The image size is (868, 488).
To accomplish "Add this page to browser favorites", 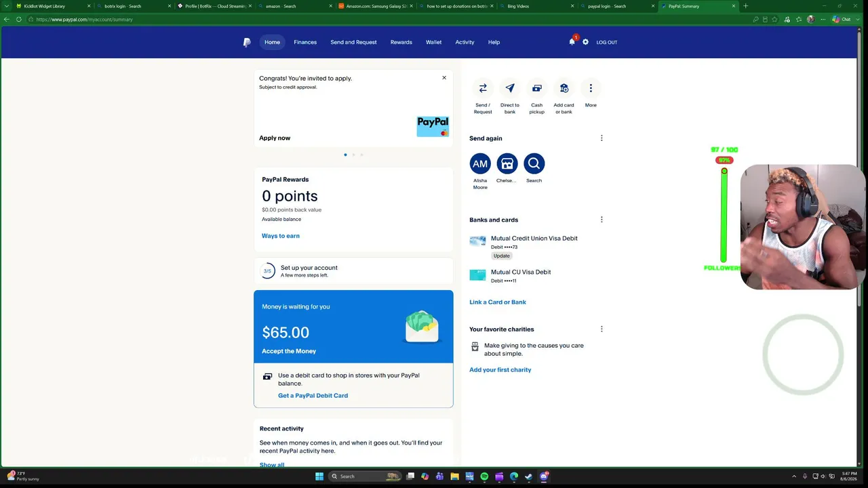I will 774,19.
